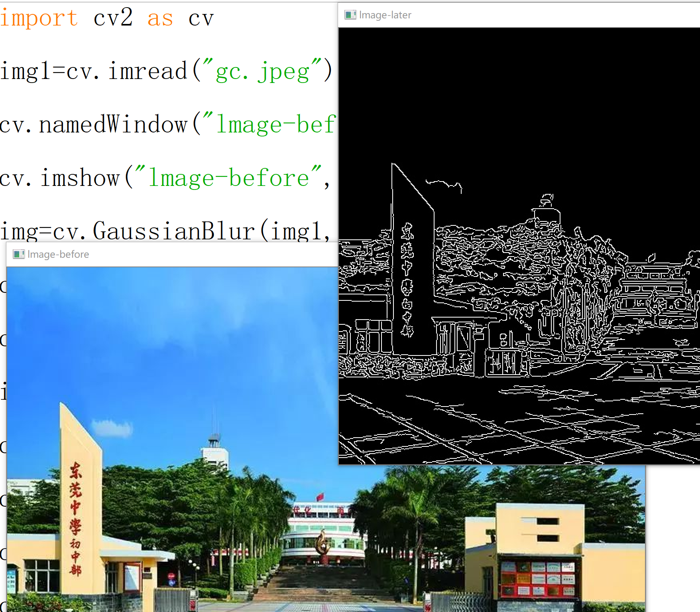Screen dimensions: 700x612
Task: Click inside the black edge-detected image canvas
Action: tap(518, 120)
